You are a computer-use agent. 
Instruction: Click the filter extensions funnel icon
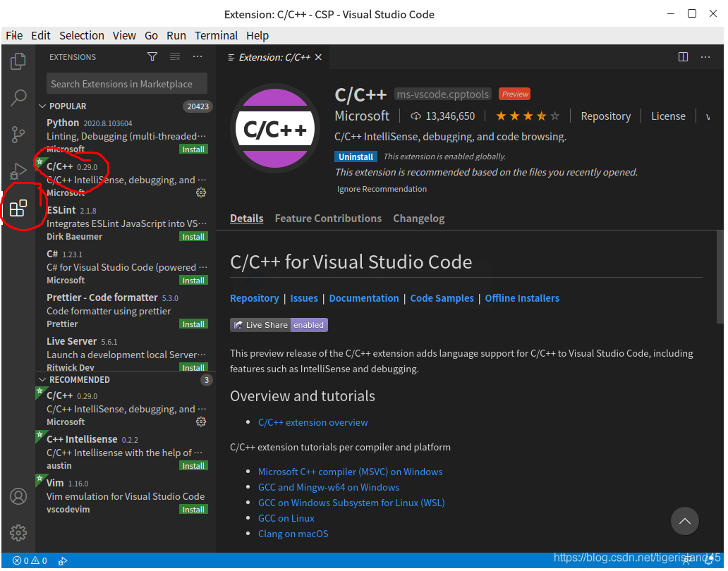152,57
